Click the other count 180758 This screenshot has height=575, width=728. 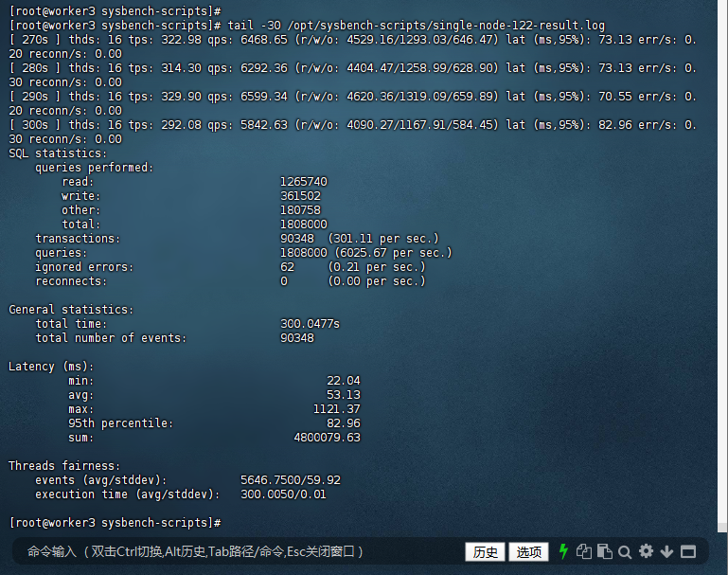300,210
